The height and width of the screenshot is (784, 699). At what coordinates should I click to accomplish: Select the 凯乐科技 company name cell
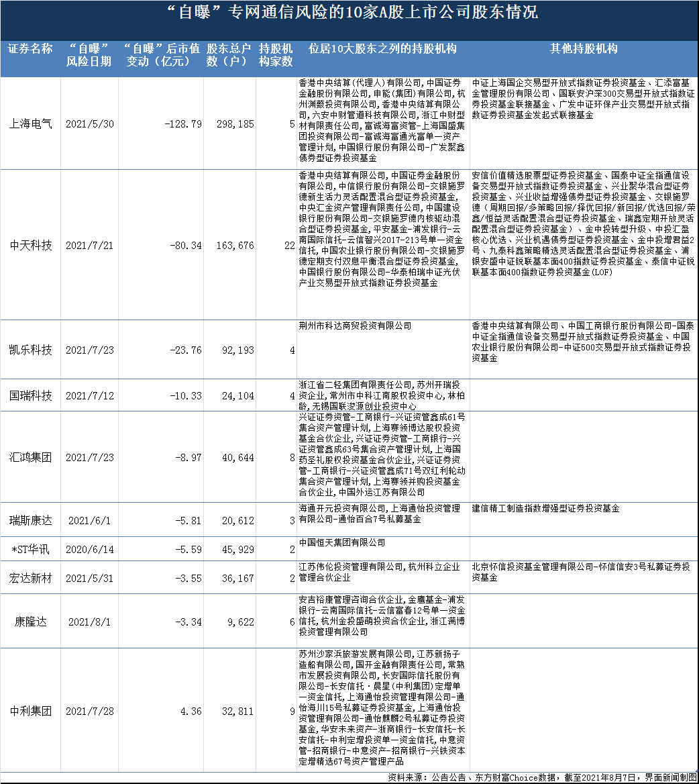[30, 350]
